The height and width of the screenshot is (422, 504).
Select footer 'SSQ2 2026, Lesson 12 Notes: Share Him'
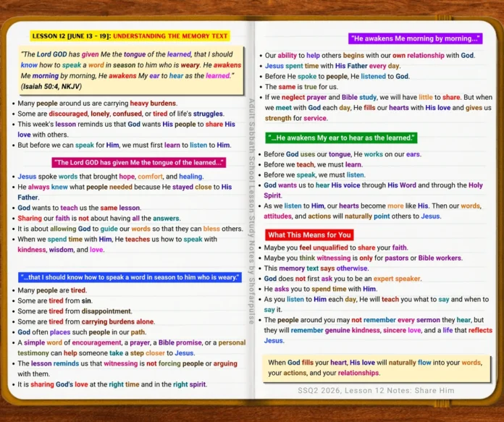coord(376,390)
